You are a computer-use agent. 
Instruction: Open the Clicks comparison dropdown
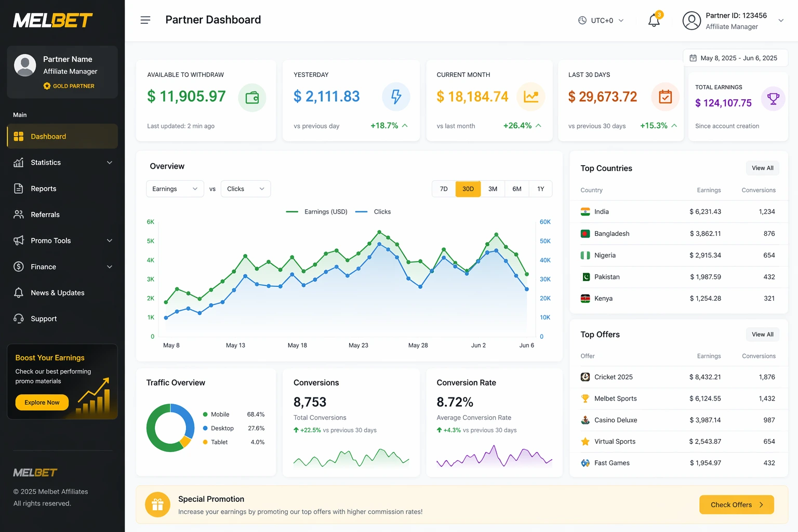pyautogui.click(x=246, y=189)
